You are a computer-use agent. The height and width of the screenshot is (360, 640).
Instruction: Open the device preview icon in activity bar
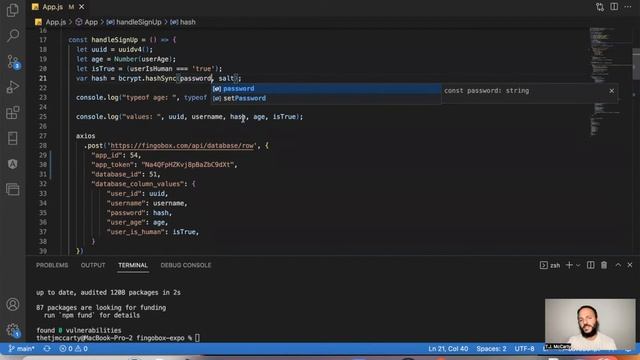13,138
